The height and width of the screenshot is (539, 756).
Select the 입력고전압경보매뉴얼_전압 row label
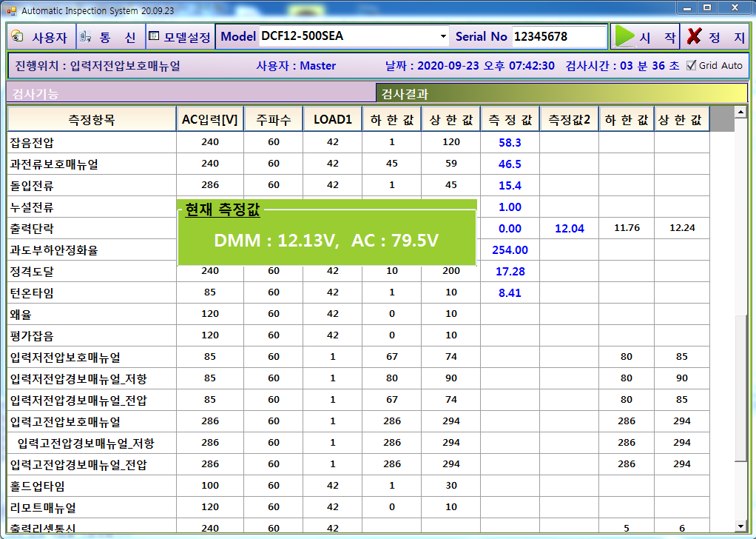point(78,465)
